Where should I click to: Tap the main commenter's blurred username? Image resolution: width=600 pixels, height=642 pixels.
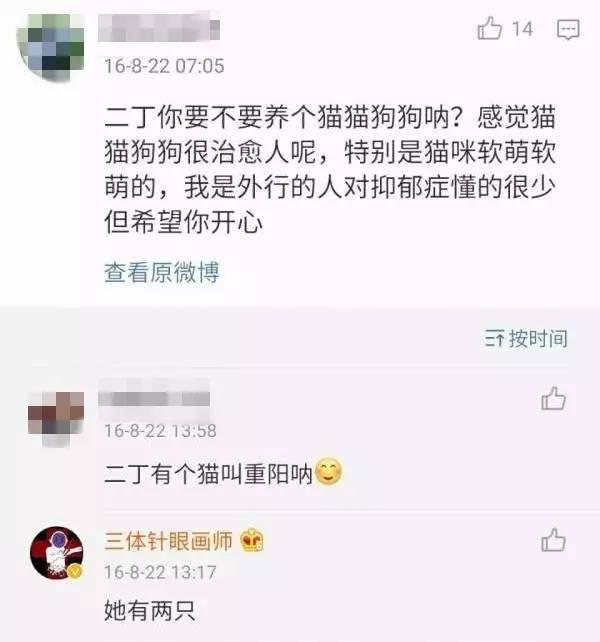coord(159,27)
